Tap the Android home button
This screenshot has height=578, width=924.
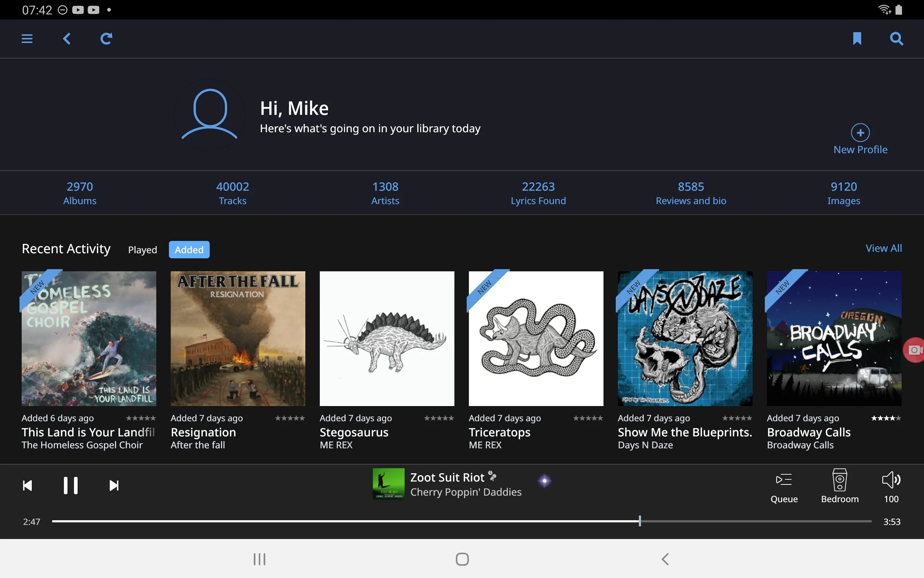click(x=462, y=559)
